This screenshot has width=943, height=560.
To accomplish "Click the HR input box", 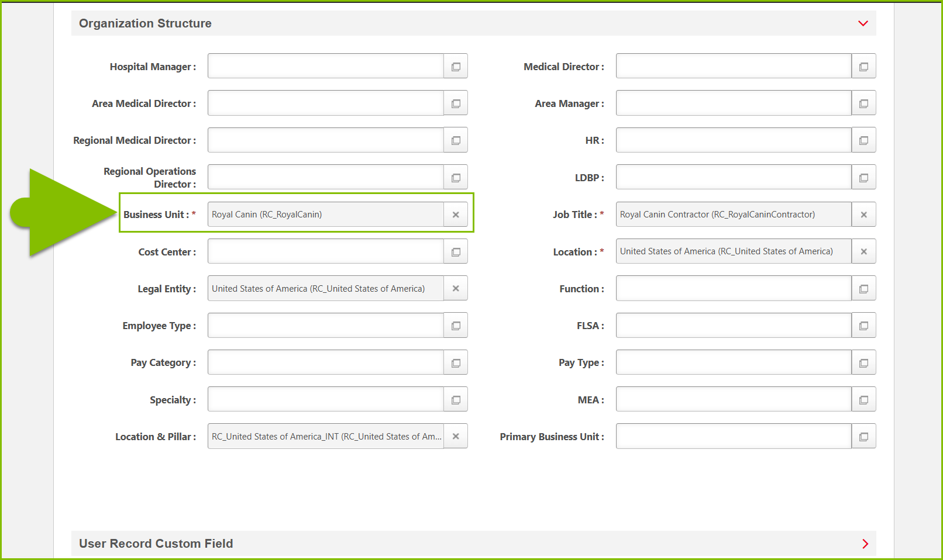I will (x=734, y=140).
